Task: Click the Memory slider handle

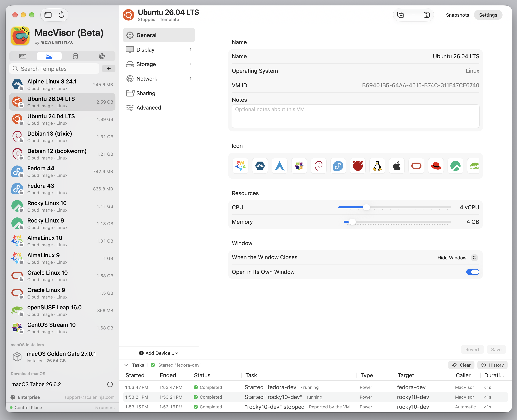Action: [352, 222]
